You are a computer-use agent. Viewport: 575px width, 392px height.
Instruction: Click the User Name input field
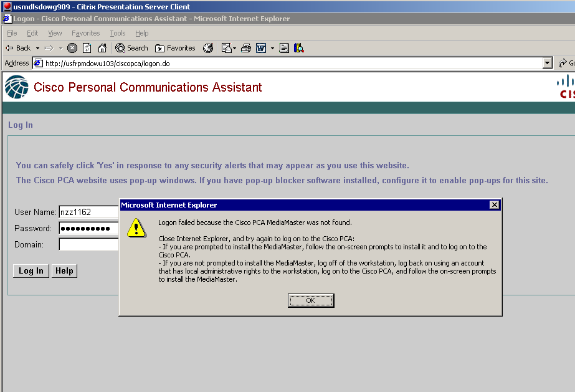click(x=88, y=212)
